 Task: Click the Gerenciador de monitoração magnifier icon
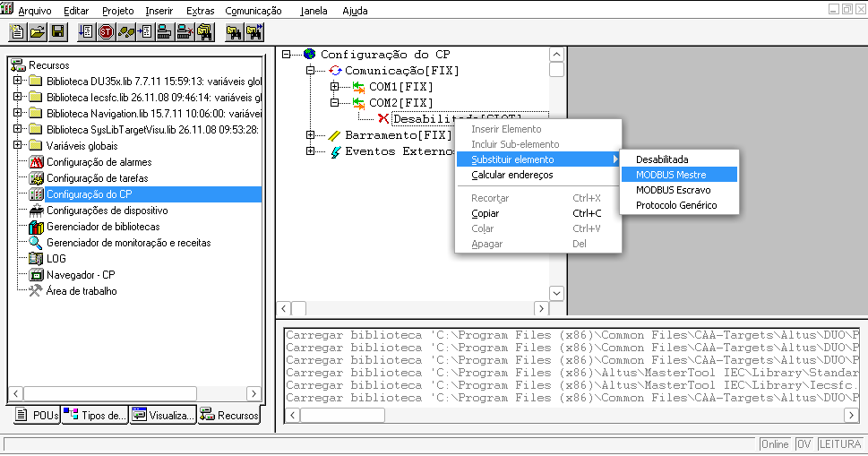pos(36,243)
